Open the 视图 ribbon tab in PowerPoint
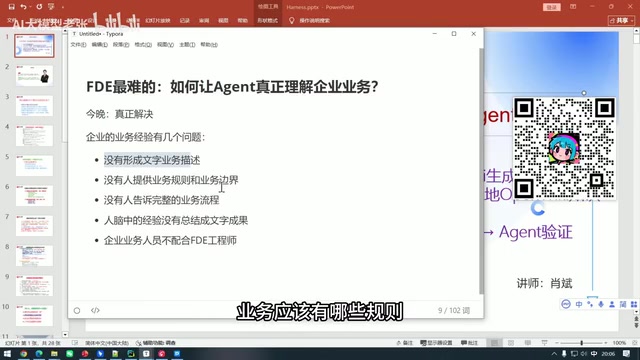 223,20
